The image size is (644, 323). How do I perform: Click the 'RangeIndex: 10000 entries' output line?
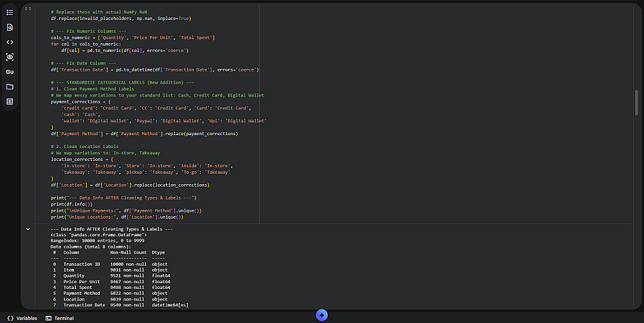97,241
